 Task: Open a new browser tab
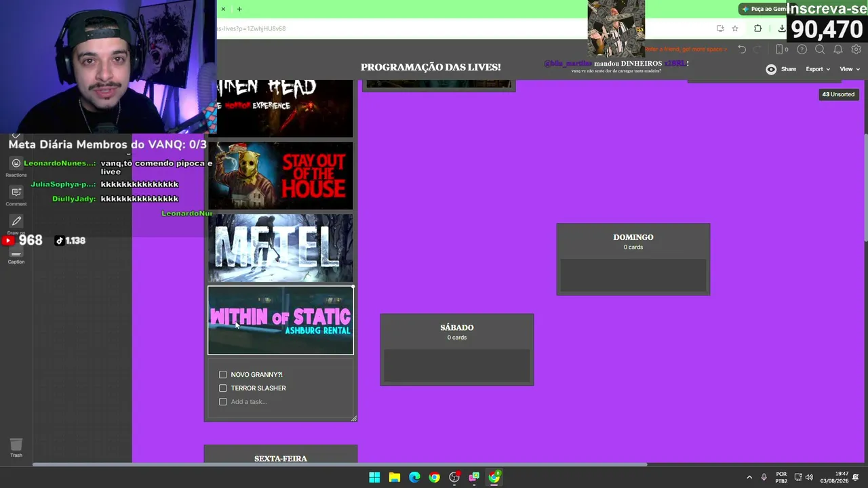pyautogui.click(x=239, y=9)
